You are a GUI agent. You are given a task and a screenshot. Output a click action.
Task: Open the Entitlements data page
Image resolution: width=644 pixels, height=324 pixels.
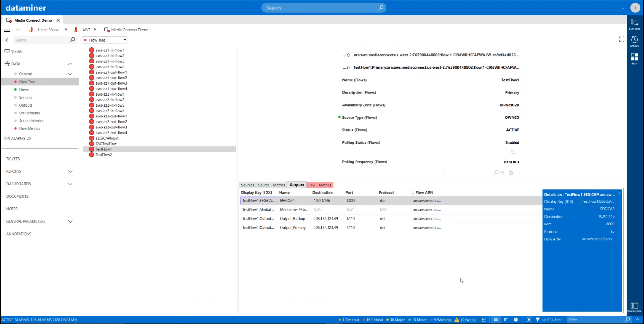pos(29,113)
